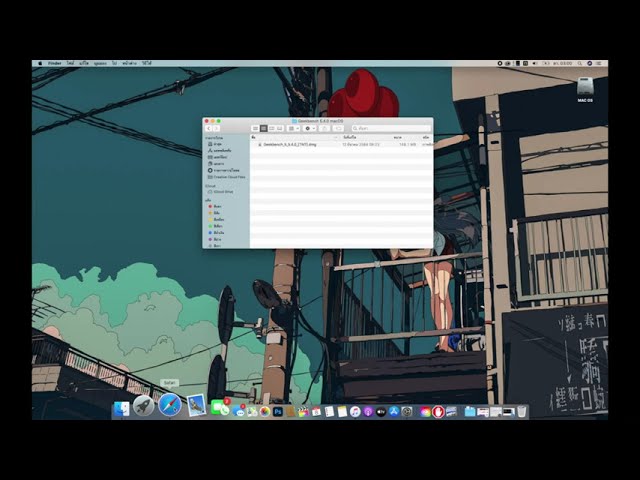Open Podcasts from the Dock
Viewport: 640px width, 480px height.
click(368, 412)
